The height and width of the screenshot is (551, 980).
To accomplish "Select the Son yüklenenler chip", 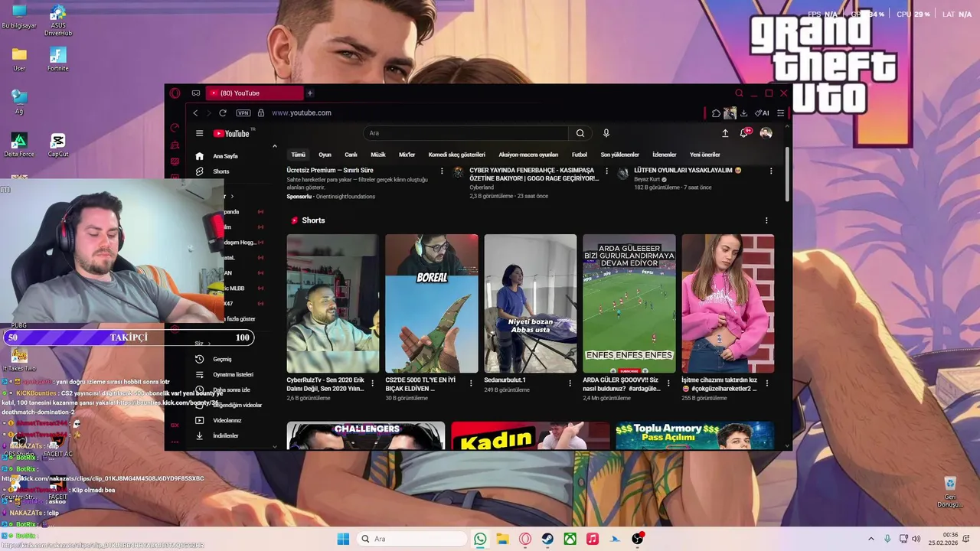I will point(620,155).
